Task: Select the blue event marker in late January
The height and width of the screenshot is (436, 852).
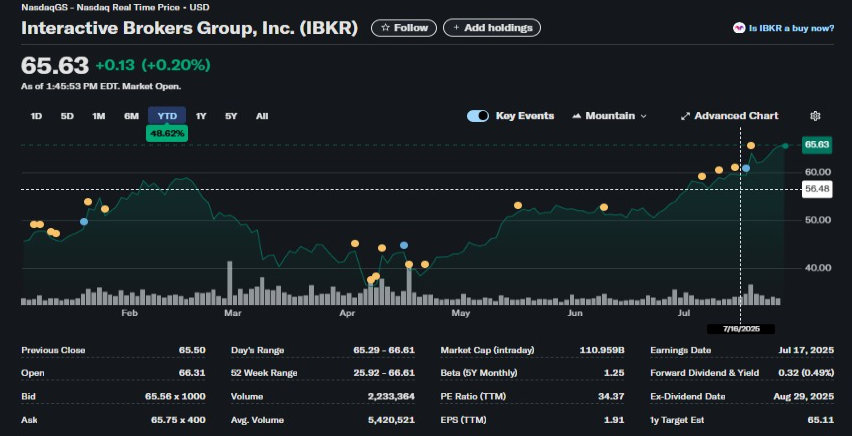Action: click(x=84, y=221)
